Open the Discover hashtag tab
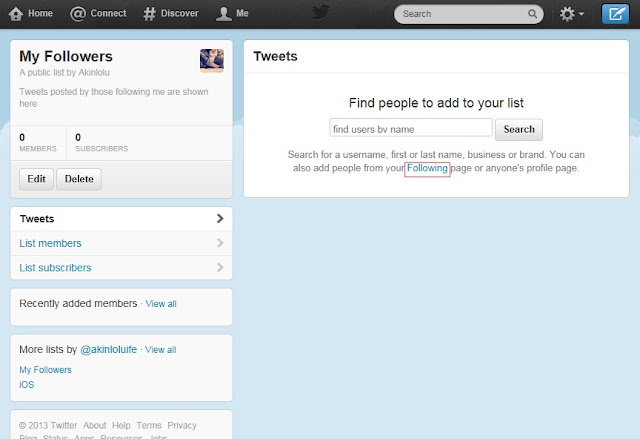640x439 pixels. [x=171, y=14]
